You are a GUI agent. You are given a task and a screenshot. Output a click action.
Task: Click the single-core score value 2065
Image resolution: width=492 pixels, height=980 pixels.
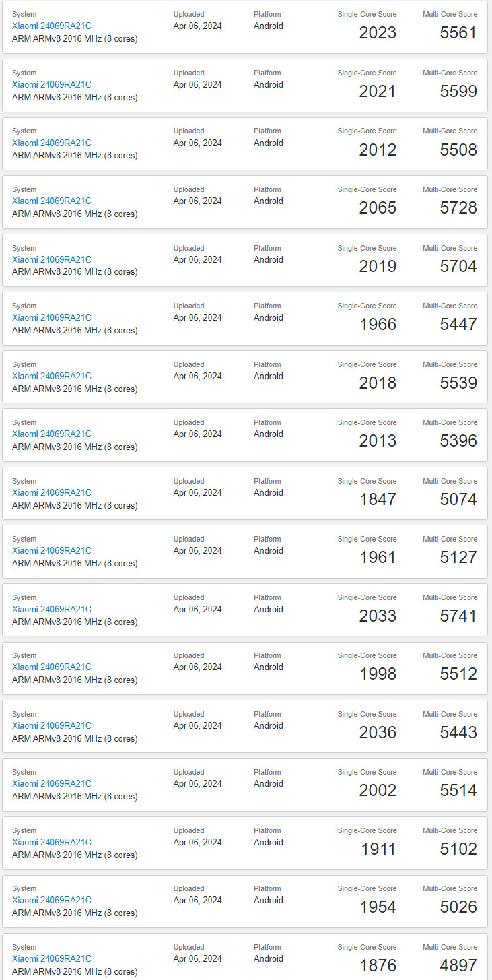[378, 208]
